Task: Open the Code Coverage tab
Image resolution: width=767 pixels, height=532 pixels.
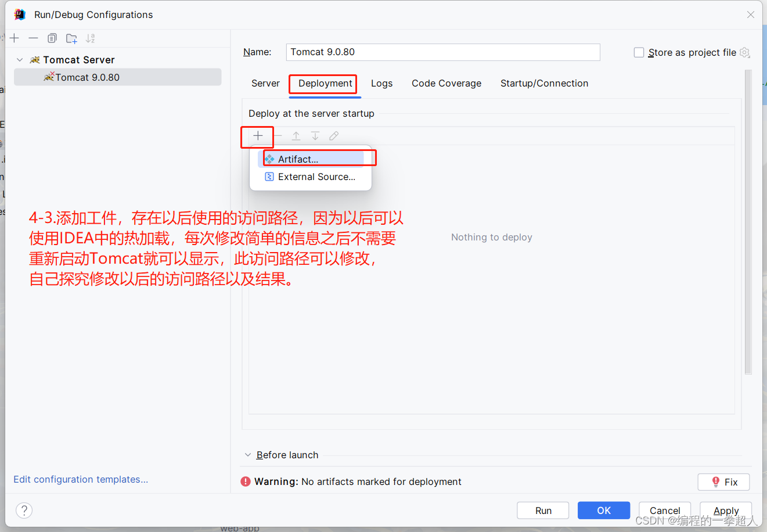Action: pyautogui.click(x=446, y=83)
